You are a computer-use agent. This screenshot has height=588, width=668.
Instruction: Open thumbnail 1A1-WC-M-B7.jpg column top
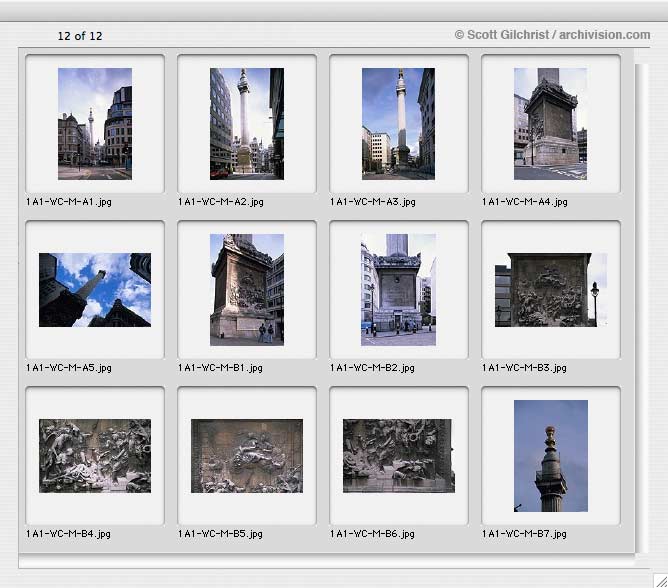551,456
